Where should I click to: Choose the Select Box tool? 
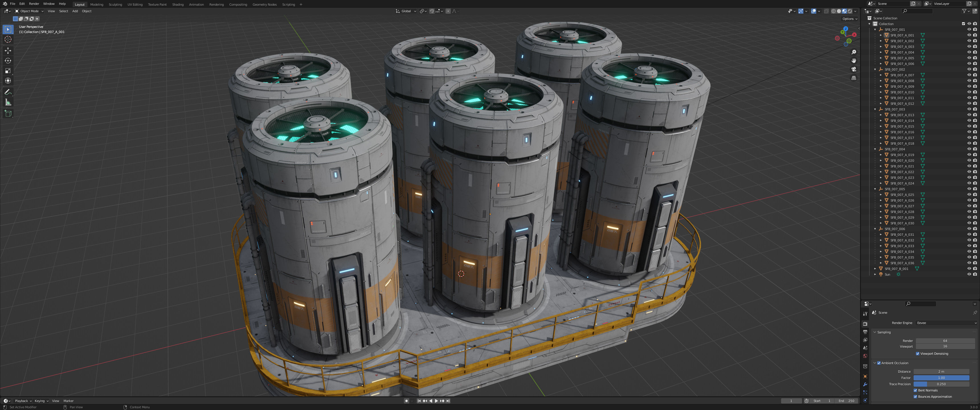pos(8,29)
